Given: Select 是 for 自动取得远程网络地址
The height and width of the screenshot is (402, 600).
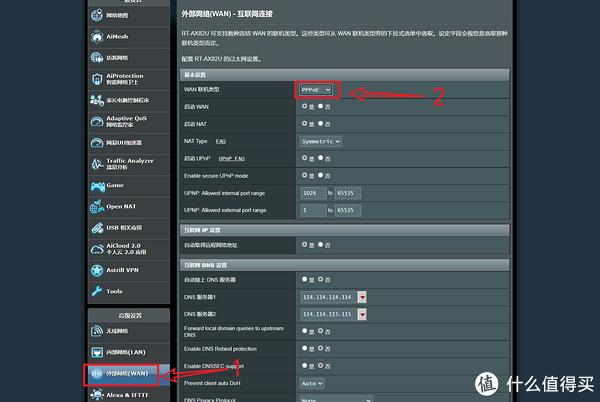Looking at the screenshot, I should (305, 244).
